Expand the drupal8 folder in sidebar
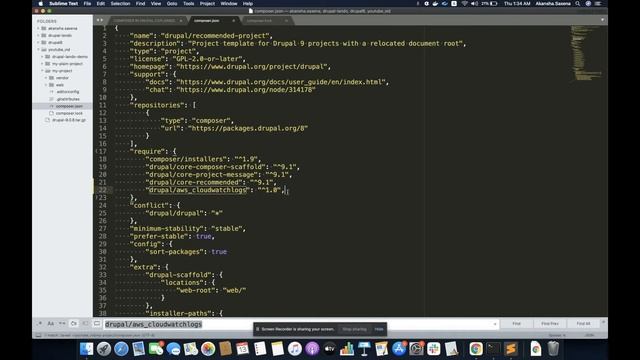Viewport: 640px width, 360px height. pos(38,42)
